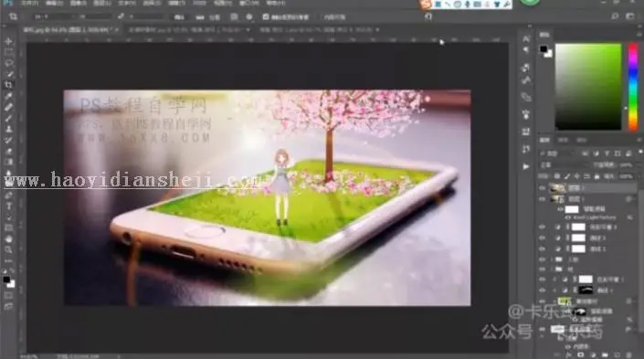Select the Healing Brush tool

[8, 107]
